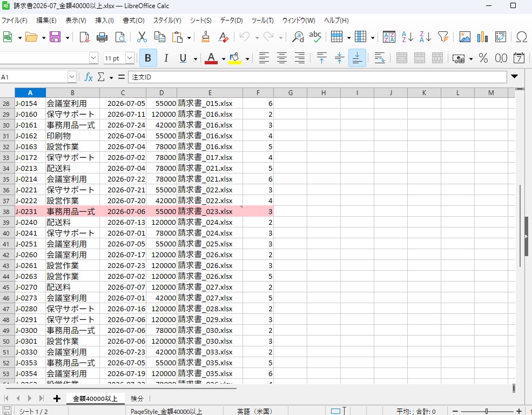Select column E header
532x415 pixels.
pos(210,92)
